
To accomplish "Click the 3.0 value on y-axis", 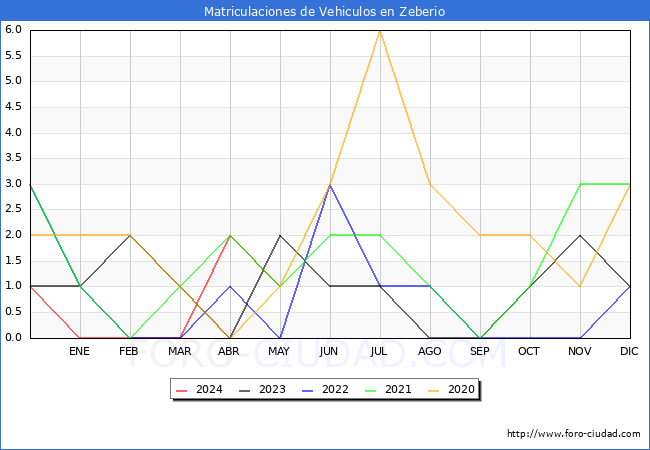I will pos(13,183).
